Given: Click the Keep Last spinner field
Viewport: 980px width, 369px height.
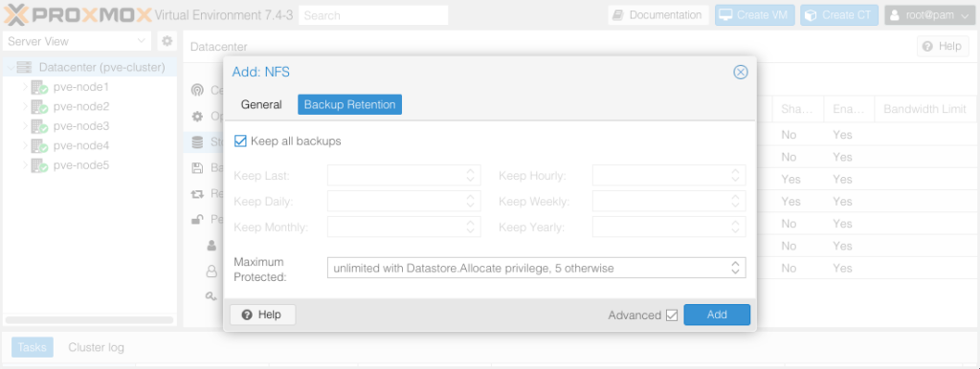Looking at the screenshot, I should click(404, 176).
